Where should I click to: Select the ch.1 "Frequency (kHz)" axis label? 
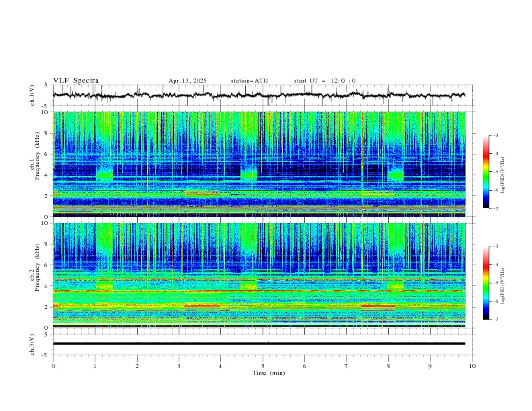[x=38, y=156]
